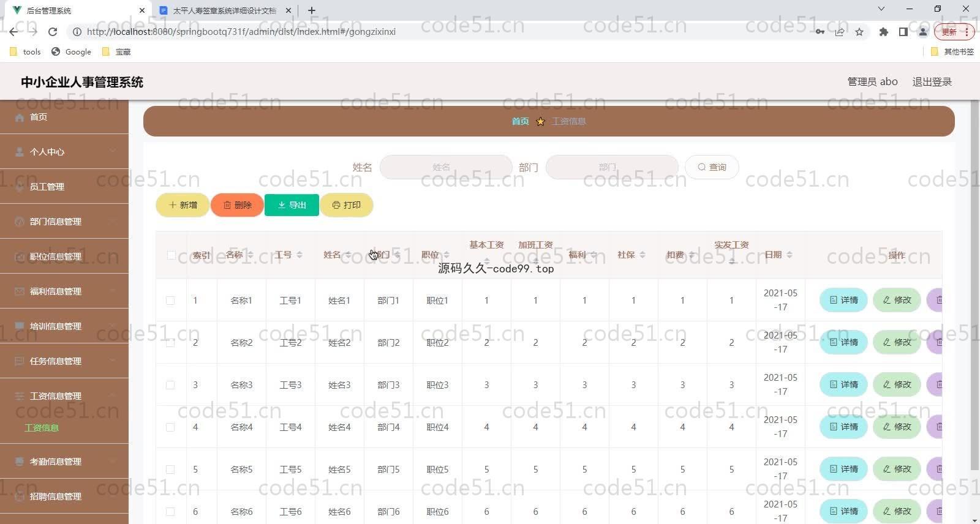Click the green 导出 export button
Screen dimensions: 980x524
[292, 205]
